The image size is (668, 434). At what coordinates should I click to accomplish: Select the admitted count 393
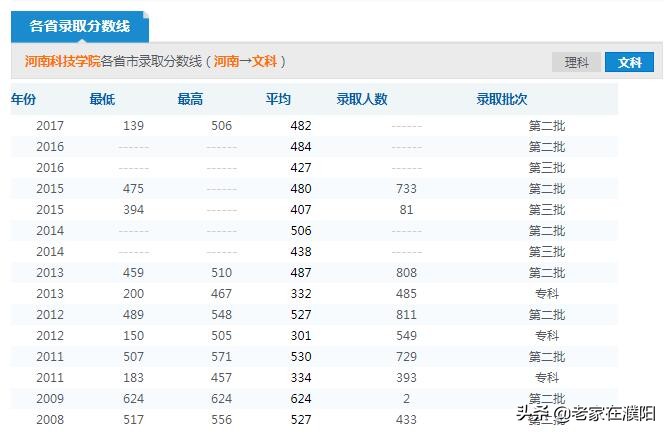click(406, 377)
